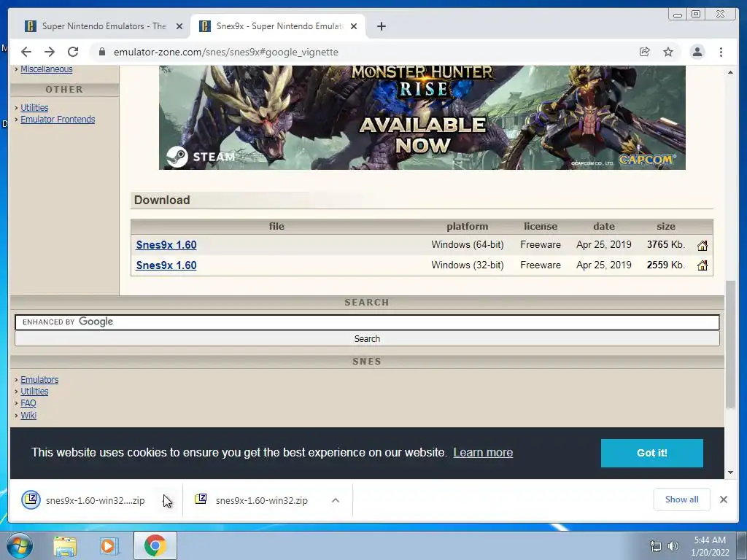The width and height of the screenshot is (747, 560).
Task: Share this page icon in address bar
Action: (645, 52)
